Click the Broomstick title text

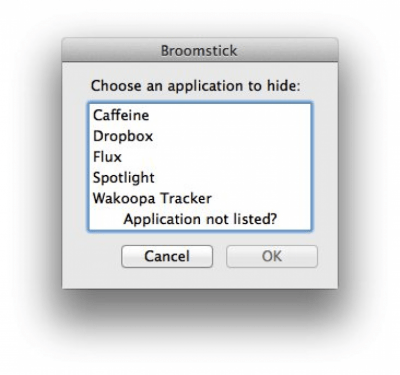(x=199, y=51)
